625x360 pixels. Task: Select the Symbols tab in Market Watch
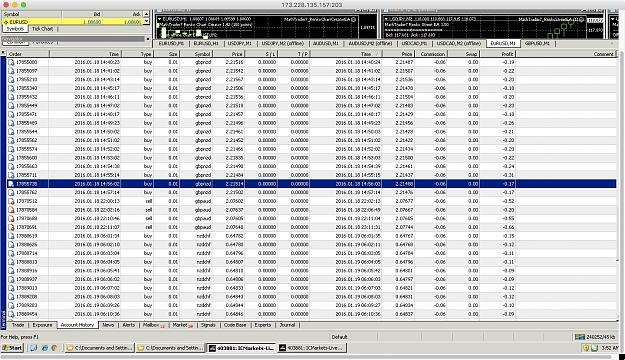[15, 29]
